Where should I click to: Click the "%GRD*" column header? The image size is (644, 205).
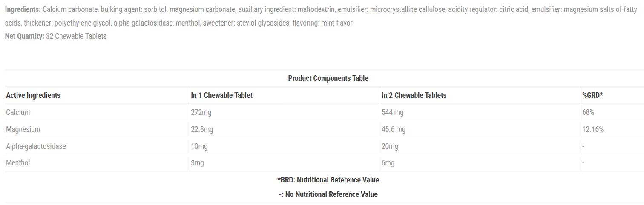point(592,95)
